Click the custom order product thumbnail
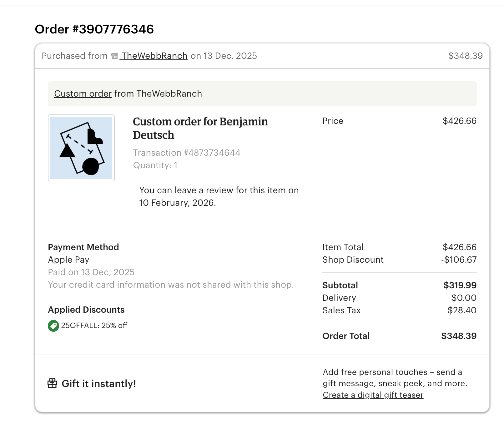 pos(81,148)
